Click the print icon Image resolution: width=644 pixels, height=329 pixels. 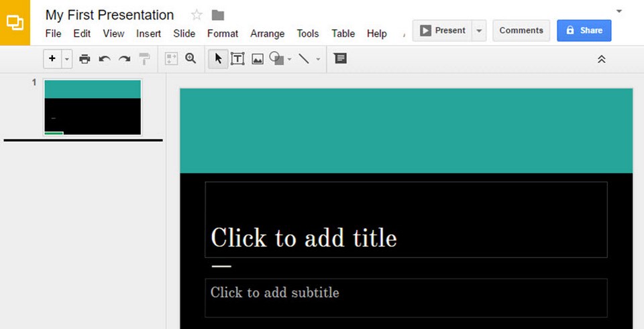(85, 59)
